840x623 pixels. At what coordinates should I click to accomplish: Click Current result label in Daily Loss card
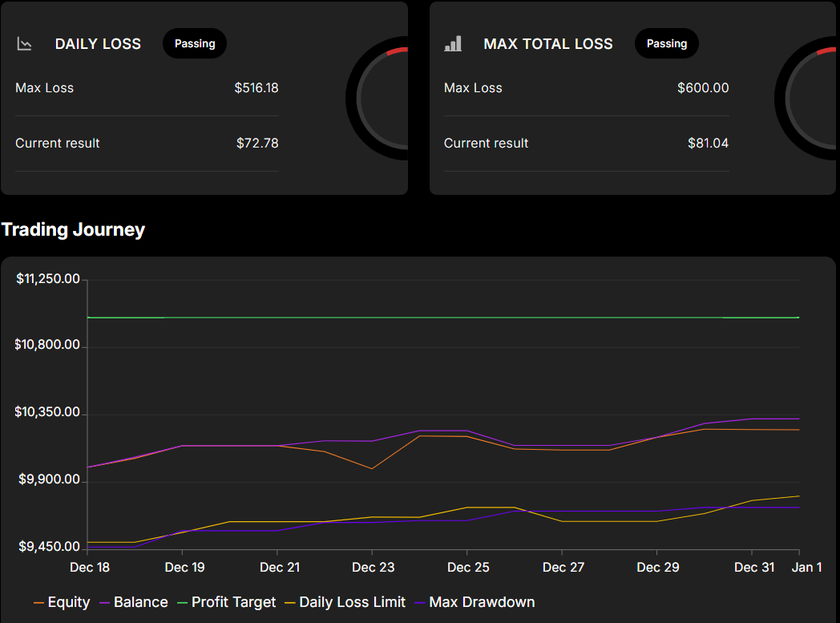pos(58,143)
